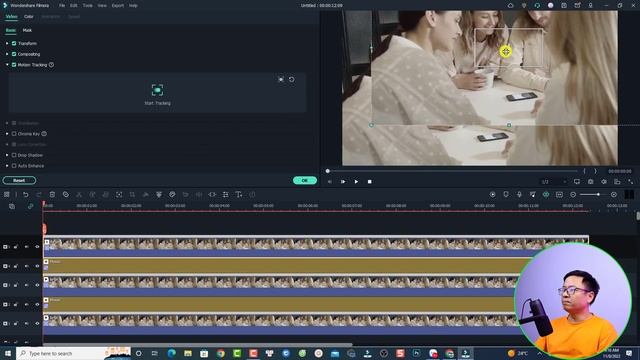This screenshot has width=640, height=360.
Task: Click the tag/marker icon in timeline toolbar
Action: (66, 195)
